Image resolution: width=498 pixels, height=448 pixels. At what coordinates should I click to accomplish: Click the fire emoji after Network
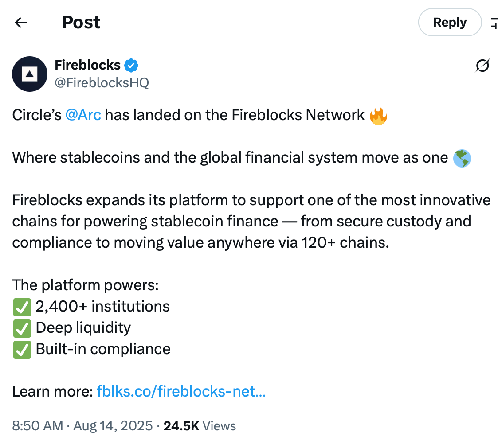378,116
